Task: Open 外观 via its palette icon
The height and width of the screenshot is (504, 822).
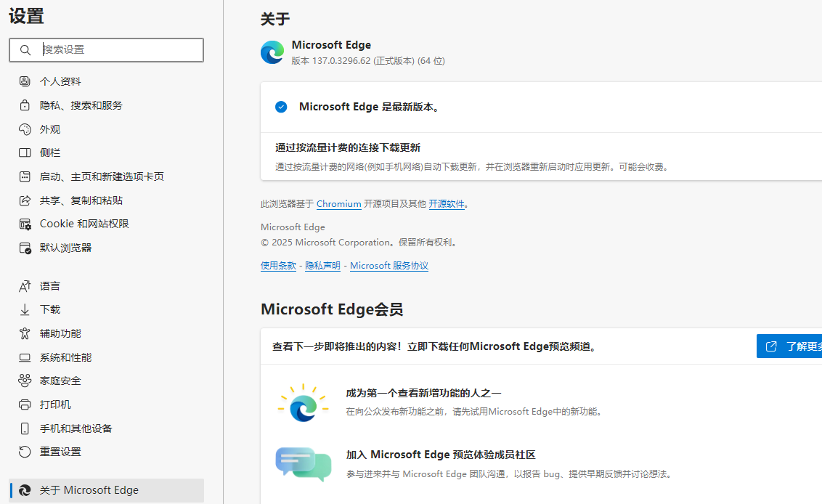Action: [25, 129]
